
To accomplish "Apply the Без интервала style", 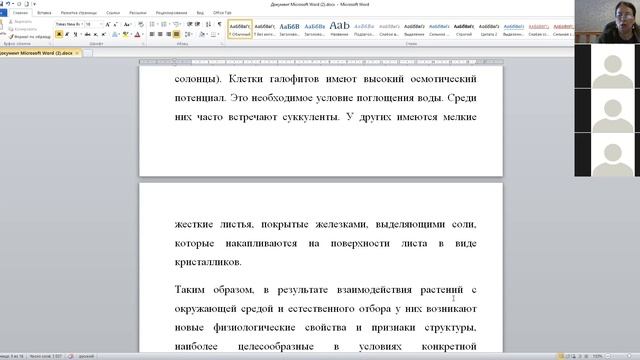I will pyautogui.click(x=264, y=29).
